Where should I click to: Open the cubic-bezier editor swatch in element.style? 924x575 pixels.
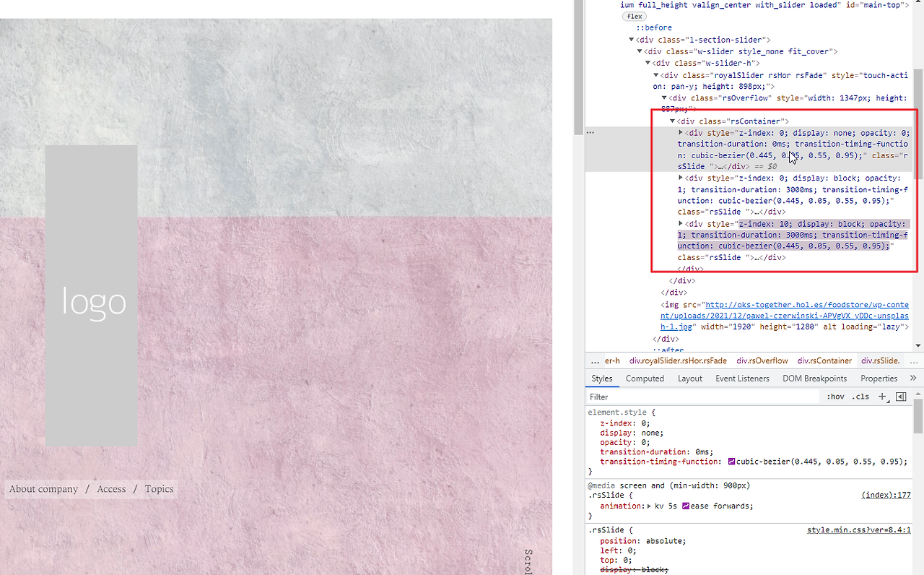731,462
